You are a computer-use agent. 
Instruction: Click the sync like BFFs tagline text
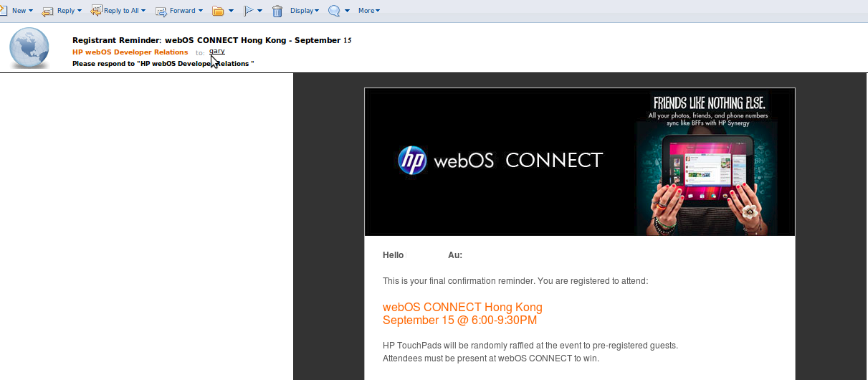coord(709,124)
